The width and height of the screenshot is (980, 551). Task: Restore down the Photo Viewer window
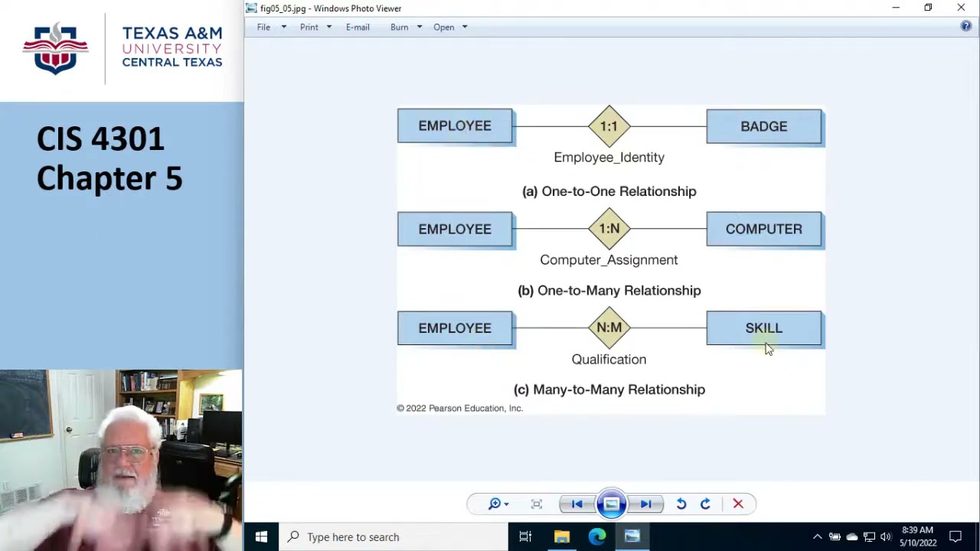(x=928, y=8)
